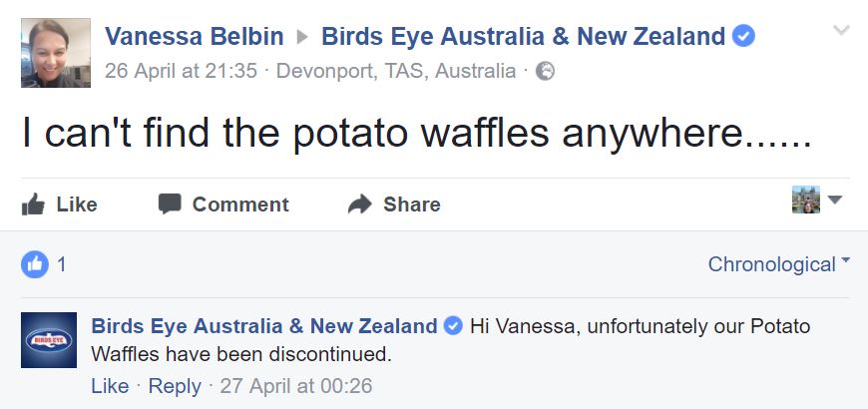Viewport: 868px width, 409px height.
Task: Click the Share arrow icon
Action: coord(360,204)
